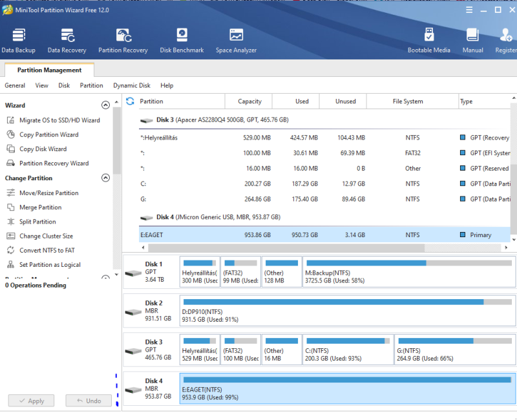Select Disk 3 header row in list

(x=324, y=120)
